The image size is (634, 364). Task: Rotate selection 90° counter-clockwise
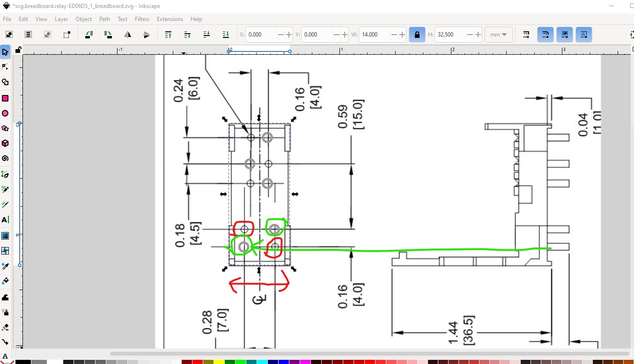88,35
